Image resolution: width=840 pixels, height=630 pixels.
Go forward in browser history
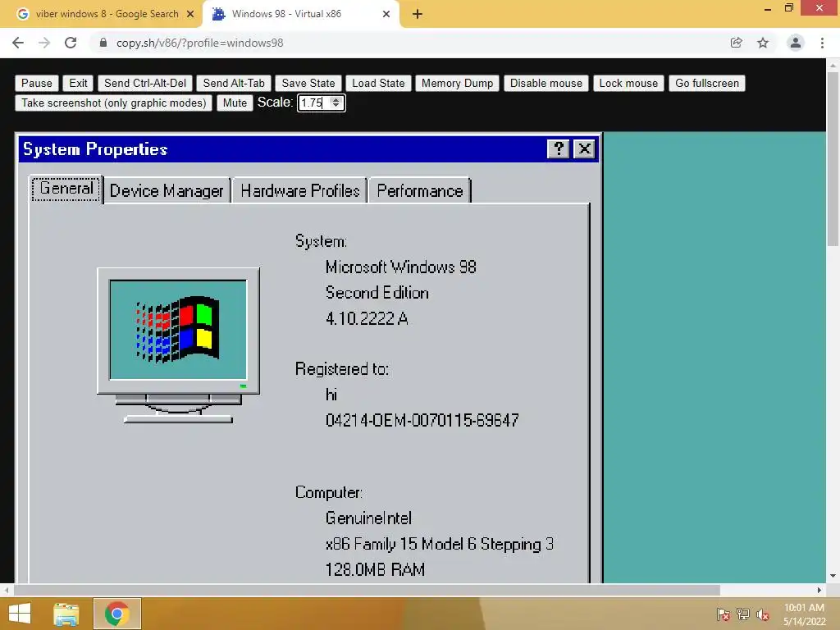pyautogui.click(x=44, y=43)
